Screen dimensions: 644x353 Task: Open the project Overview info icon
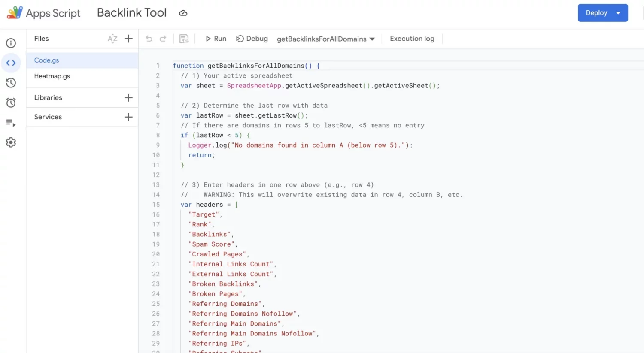[11, 43]
